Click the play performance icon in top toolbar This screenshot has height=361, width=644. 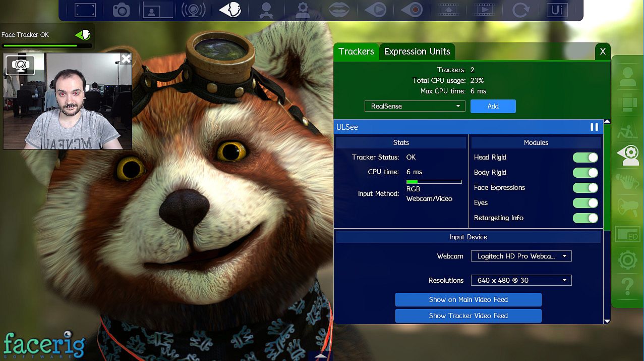375,10
